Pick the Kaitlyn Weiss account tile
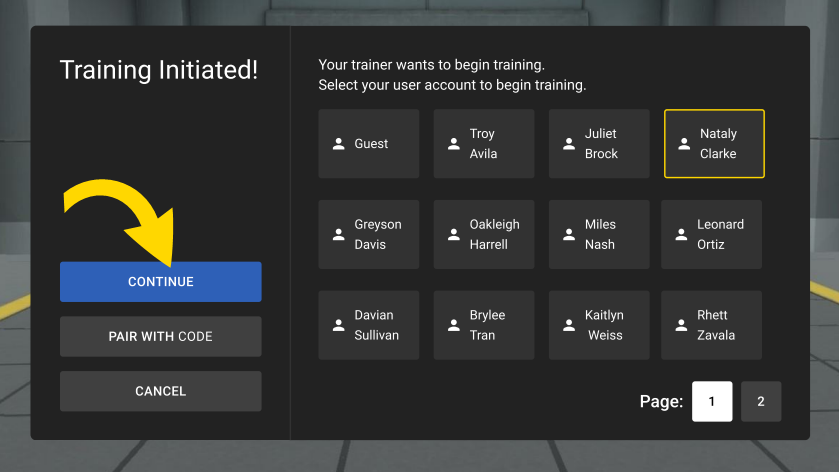839x472 pixels. point(599,326)
